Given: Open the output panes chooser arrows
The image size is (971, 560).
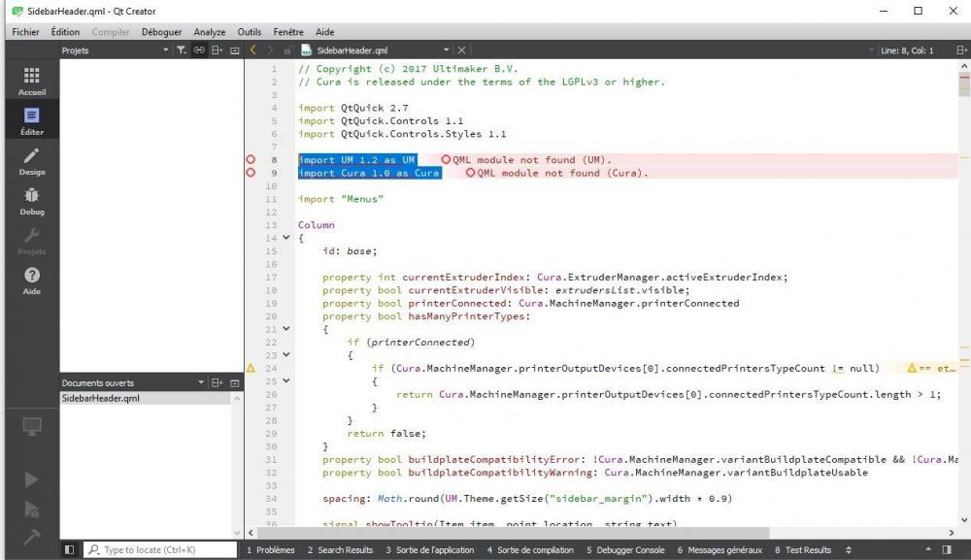Looking at the screenshot, I should coord(849,549).
